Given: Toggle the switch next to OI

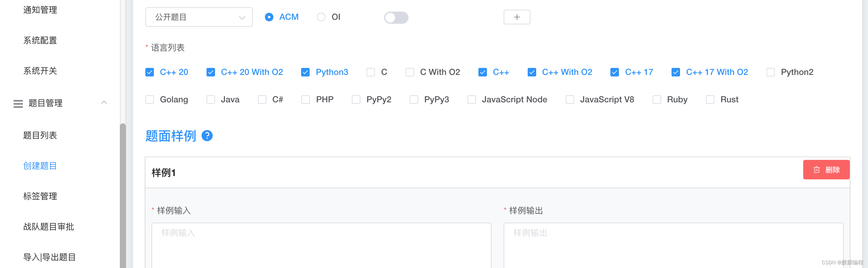Looking at the screenshot, I should (396, 18).
